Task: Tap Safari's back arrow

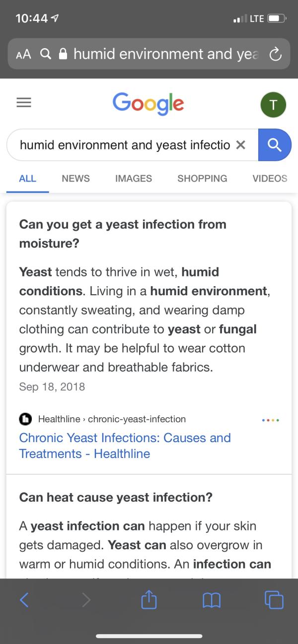Action: click(24, 600)
